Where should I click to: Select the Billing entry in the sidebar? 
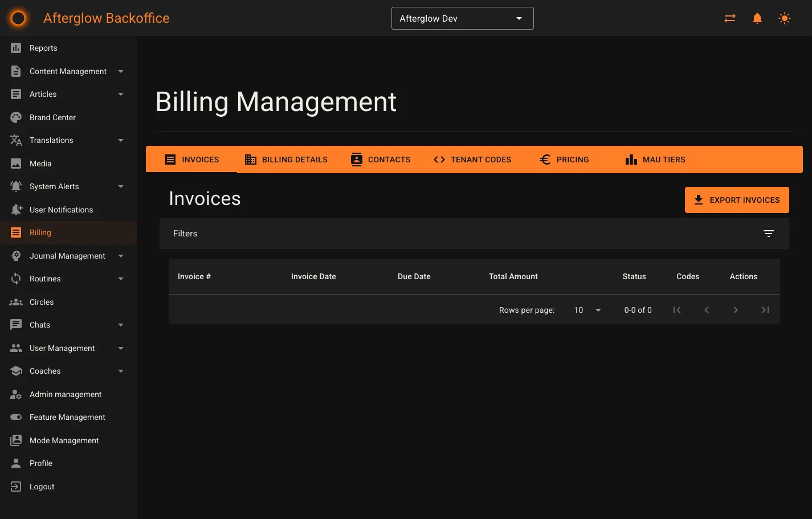(40, 232)
